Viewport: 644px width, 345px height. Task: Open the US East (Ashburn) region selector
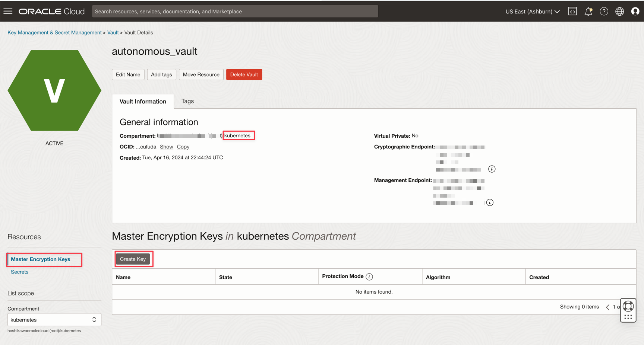pyautogui.click(x=533, y=12)
